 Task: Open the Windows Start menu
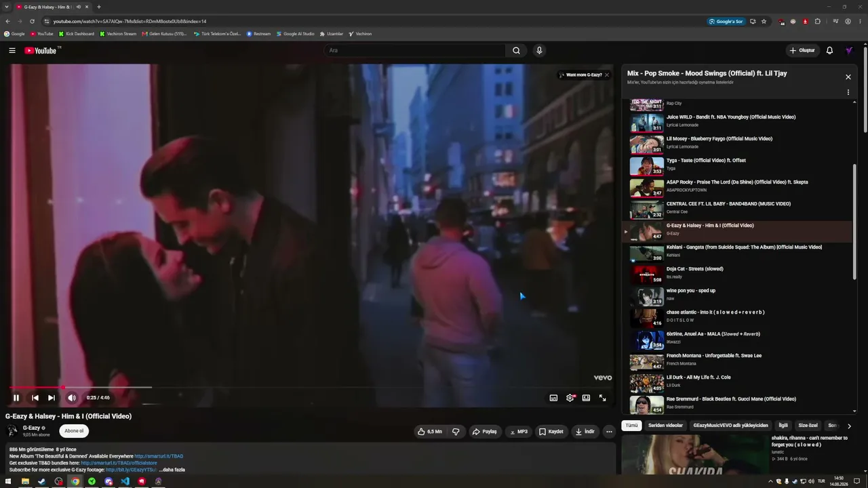[x=7, y=481]
